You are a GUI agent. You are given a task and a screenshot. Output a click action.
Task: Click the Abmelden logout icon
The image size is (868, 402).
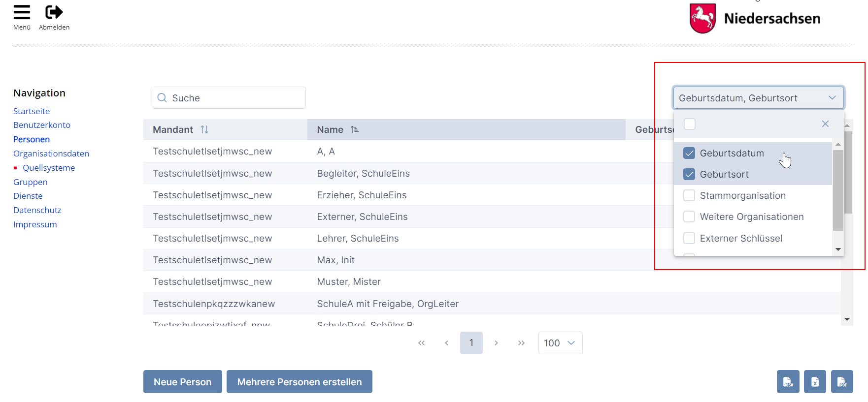(54, 12)
